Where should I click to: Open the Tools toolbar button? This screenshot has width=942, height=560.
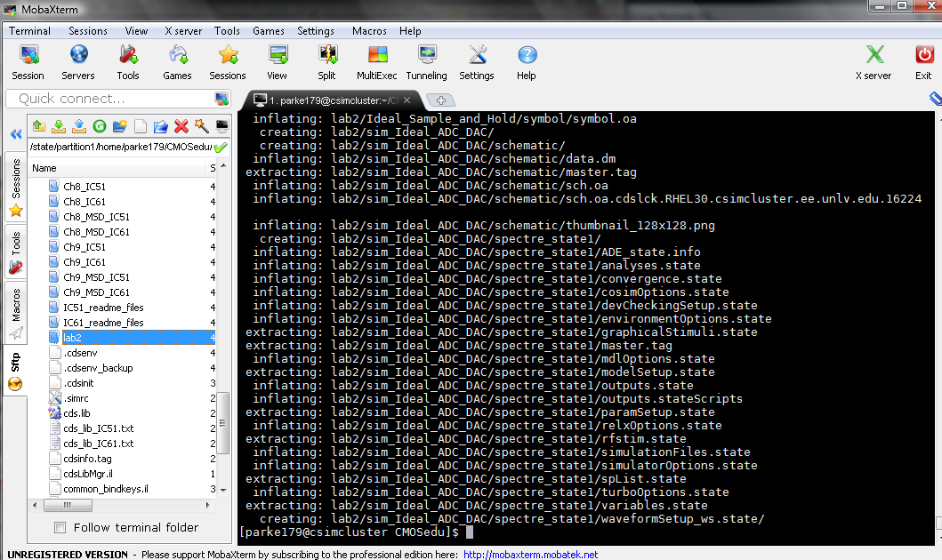(128, 62)
